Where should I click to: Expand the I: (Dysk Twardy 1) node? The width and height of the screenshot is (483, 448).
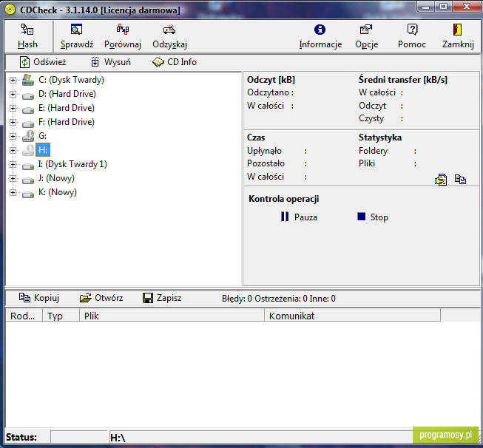(x=13, y=164)
